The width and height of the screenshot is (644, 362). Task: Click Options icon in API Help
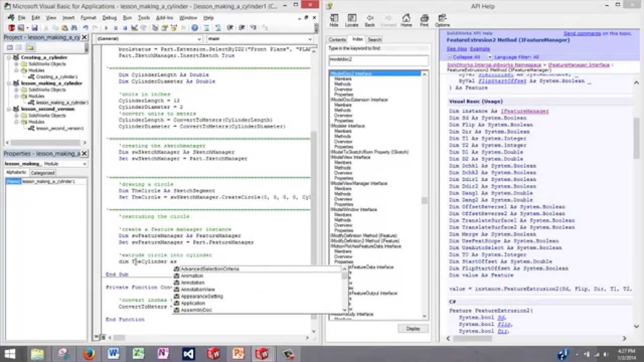pos(442,20)
